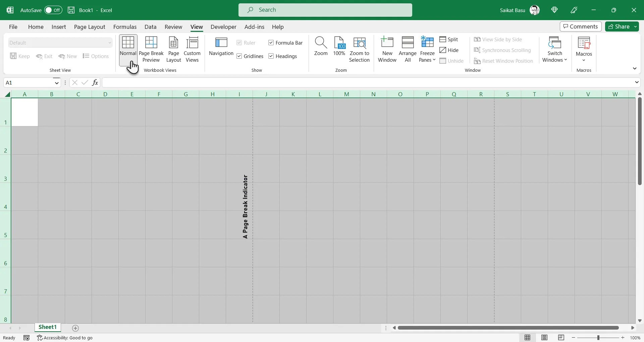Click Arrange All windows

tap(407, 49)
